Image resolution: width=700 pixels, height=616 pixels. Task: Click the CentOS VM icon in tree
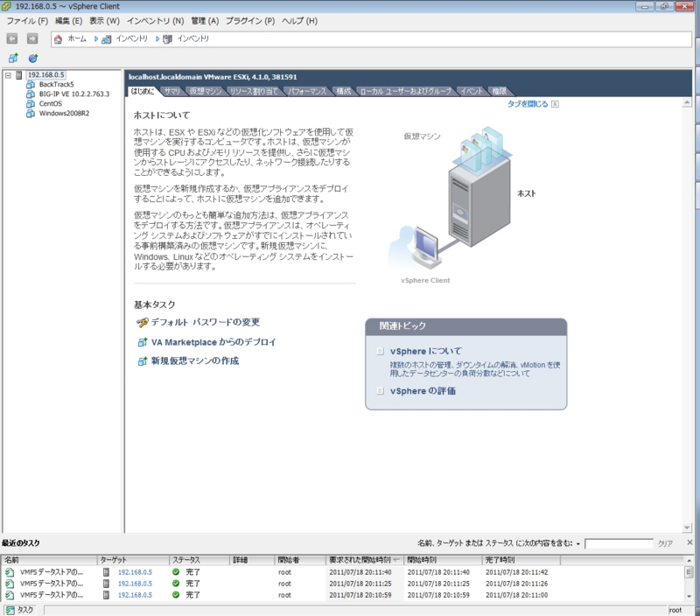31,103
